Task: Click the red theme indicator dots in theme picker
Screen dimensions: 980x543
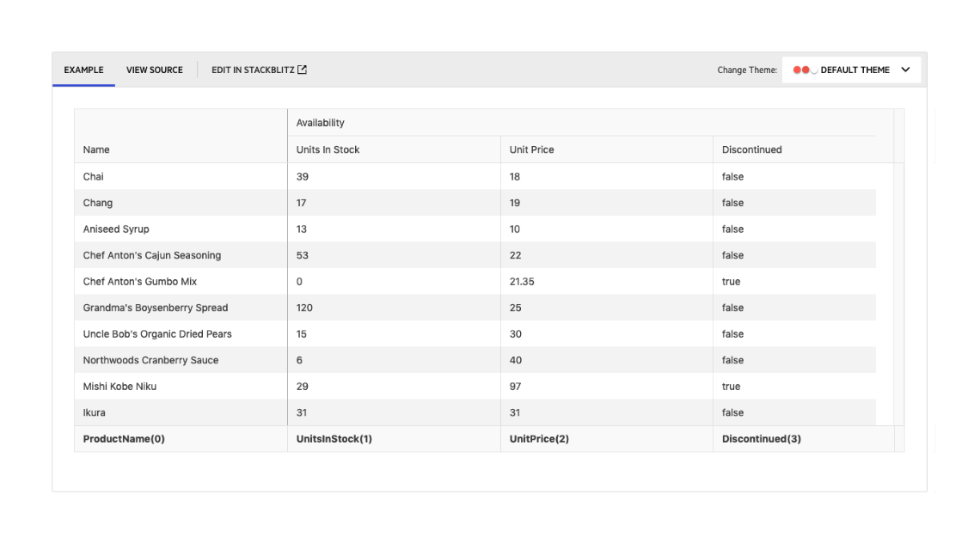Action: coord(799,70)
